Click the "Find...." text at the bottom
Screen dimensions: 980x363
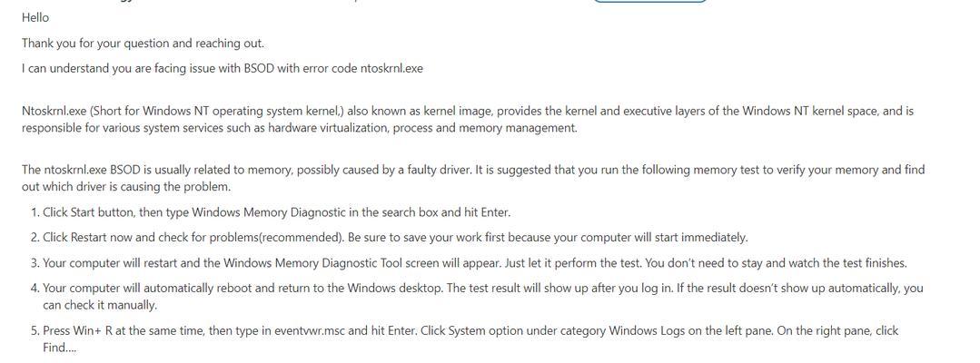point(59,348)
